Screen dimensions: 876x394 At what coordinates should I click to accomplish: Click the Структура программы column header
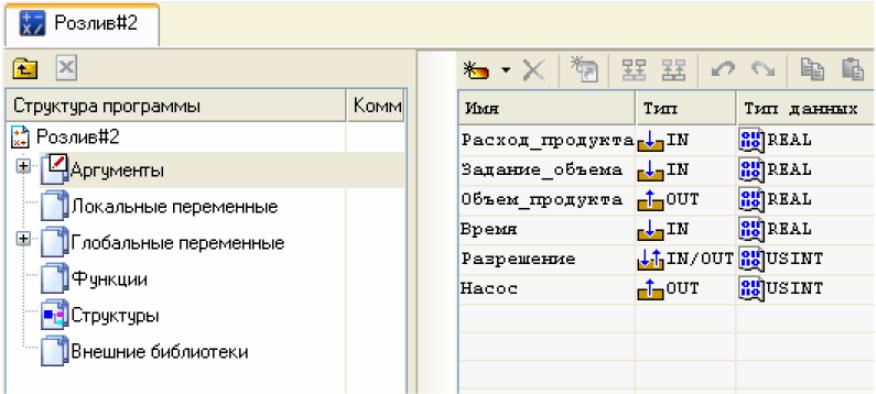(x=175, y=106)
